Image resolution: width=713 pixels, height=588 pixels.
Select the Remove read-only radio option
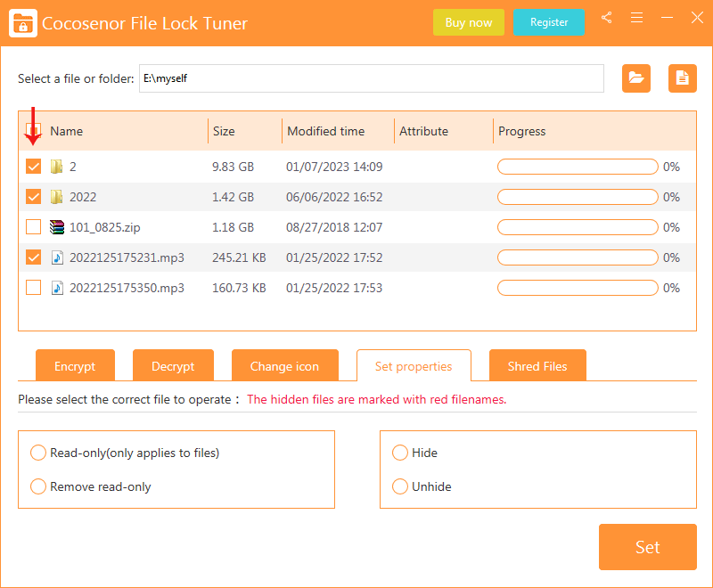pos(38,486)
